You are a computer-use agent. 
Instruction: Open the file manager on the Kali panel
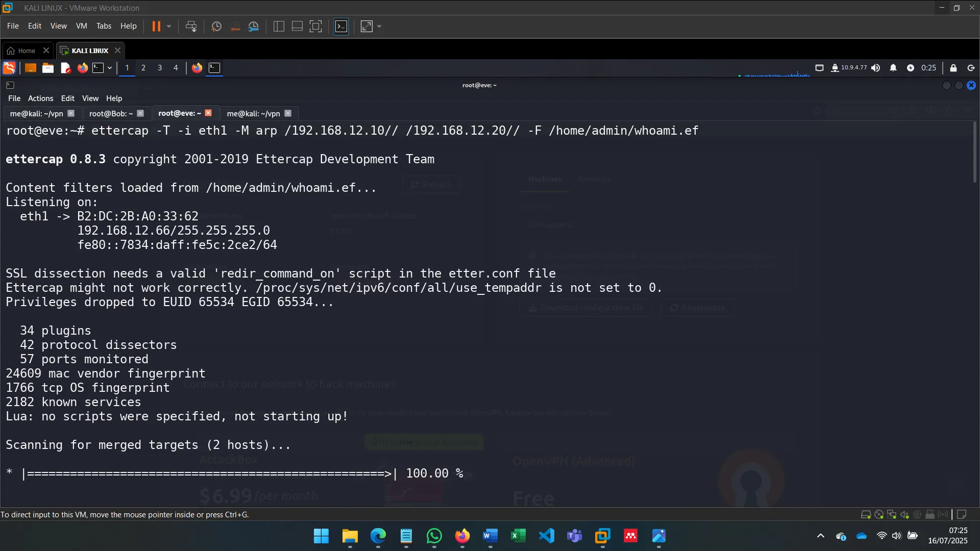click(x=47, y=67)
